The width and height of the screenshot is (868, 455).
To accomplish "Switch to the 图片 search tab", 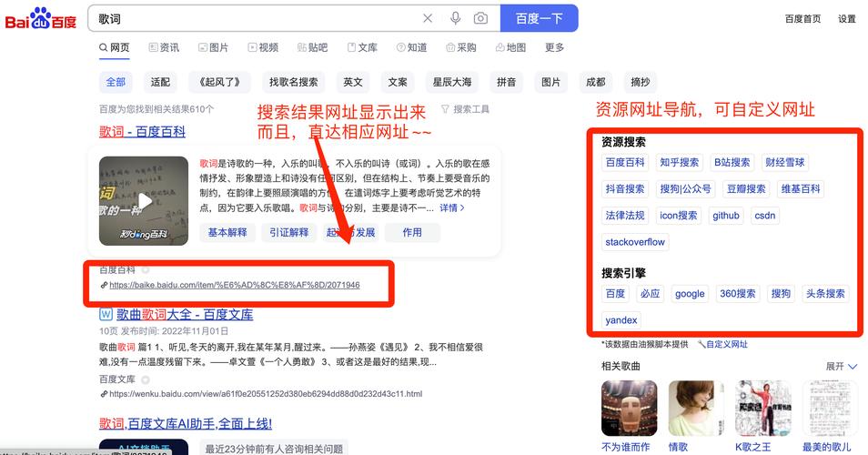I will [x=213, y=47].
